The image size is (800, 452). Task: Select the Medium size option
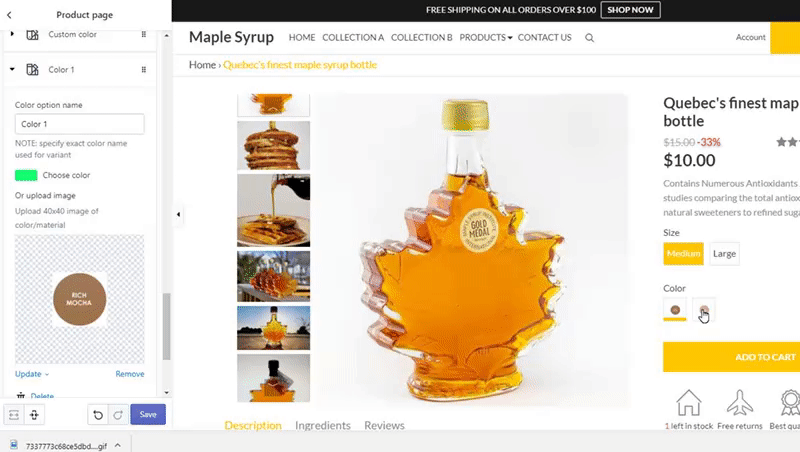683,254
